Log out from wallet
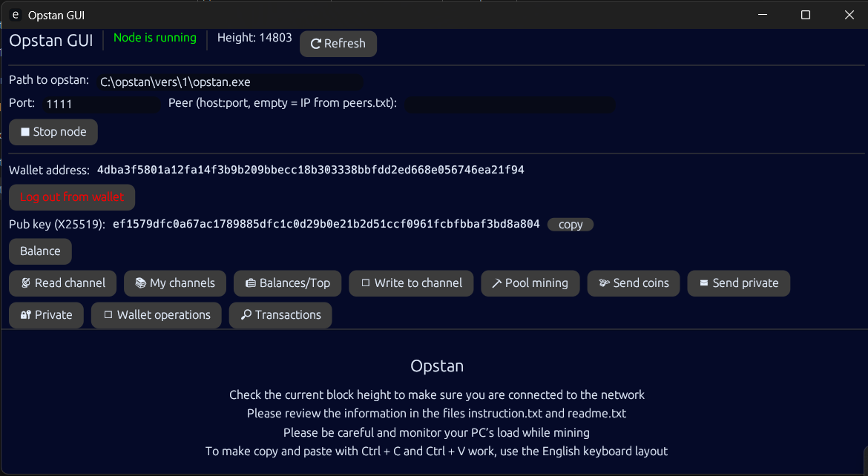868x476 pixels. [x=72, y=197]
